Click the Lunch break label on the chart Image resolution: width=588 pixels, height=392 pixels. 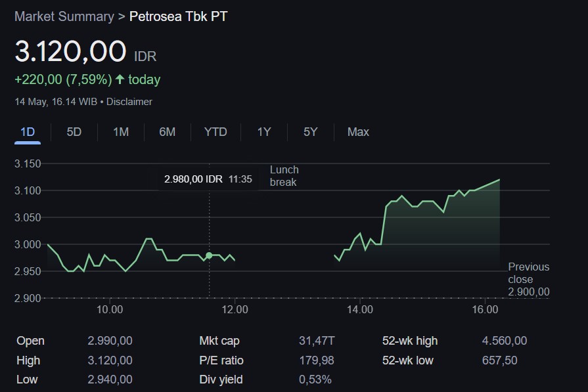point(284,176)
